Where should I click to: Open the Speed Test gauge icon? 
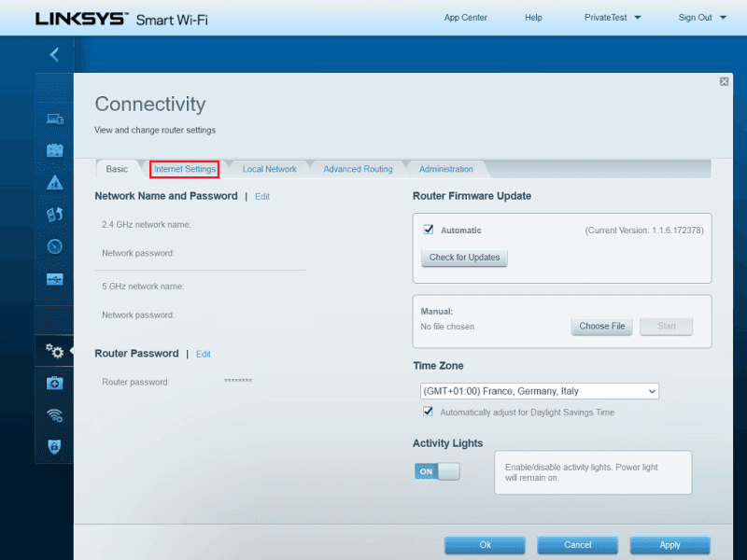tap(55, 246)
